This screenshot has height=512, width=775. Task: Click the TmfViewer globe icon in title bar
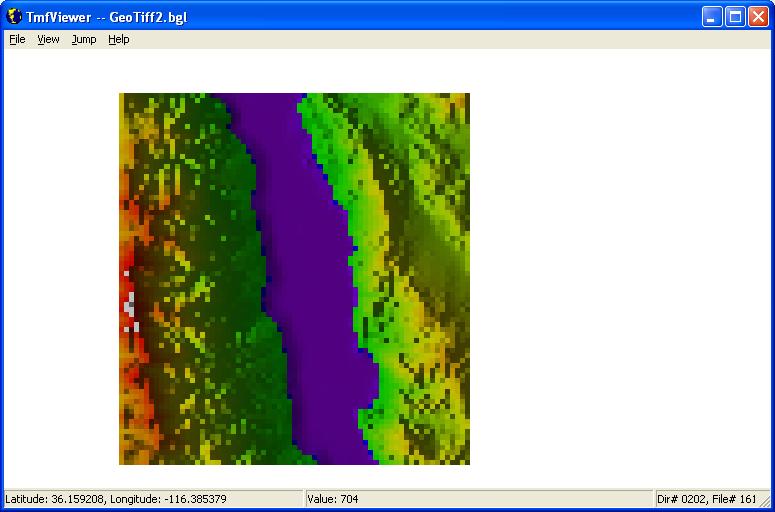pos(14,17)
